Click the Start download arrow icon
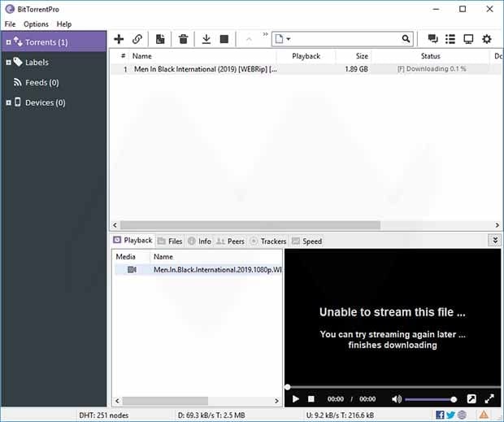The height and width of the screenshot is (422, 504). [206, 39]
